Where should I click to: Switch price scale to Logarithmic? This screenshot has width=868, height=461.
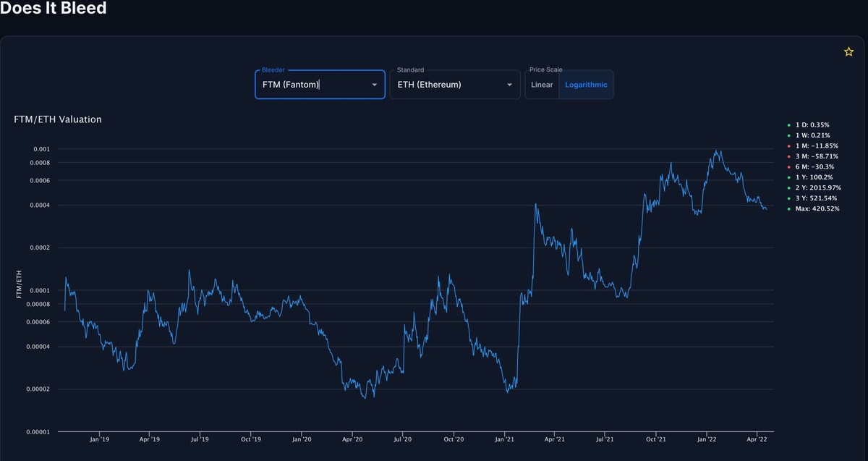click(586, 85)
